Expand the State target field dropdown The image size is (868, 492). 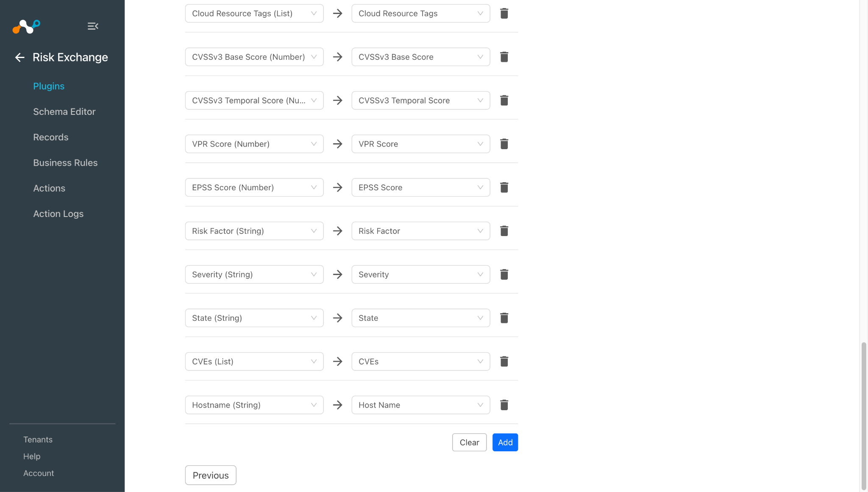421,318
